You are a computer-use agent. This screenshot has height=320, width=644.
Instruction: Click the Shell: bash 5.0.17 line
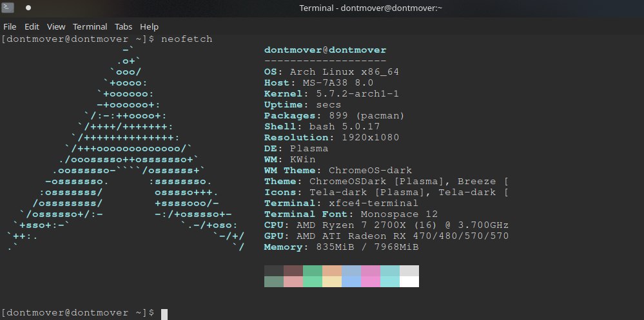click(x=322, y=127)
